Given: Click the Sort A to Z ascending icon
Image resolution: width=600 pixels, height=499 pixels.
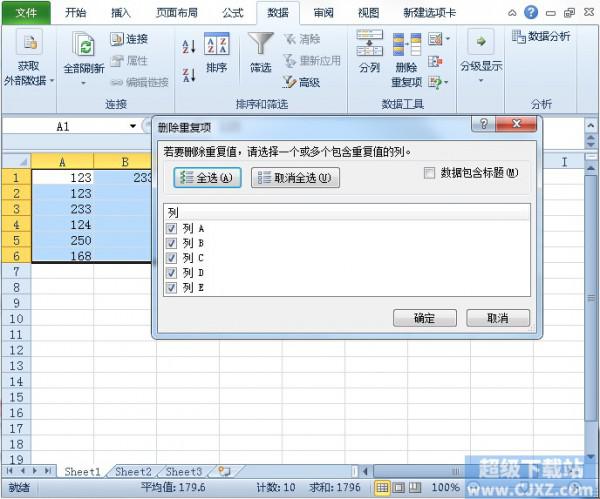Looking at the screenshot, I should click(x=189, y=47).
